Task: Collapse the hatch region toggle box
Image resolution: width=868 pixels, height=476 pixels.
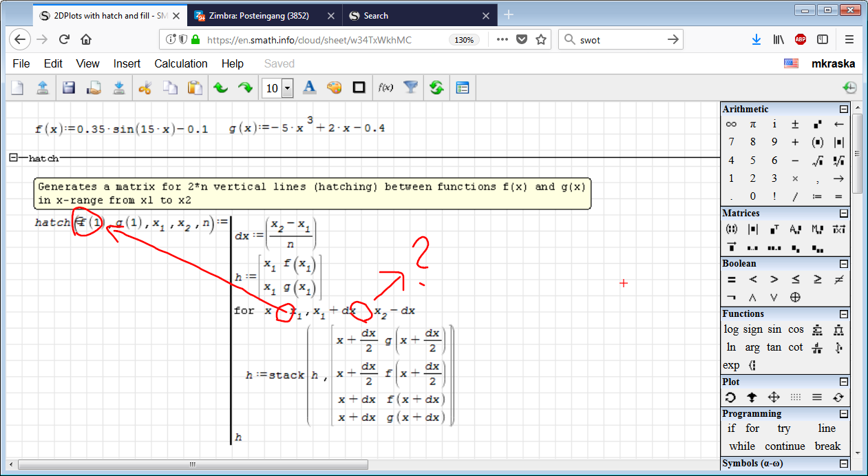Action: click(13, 158)
